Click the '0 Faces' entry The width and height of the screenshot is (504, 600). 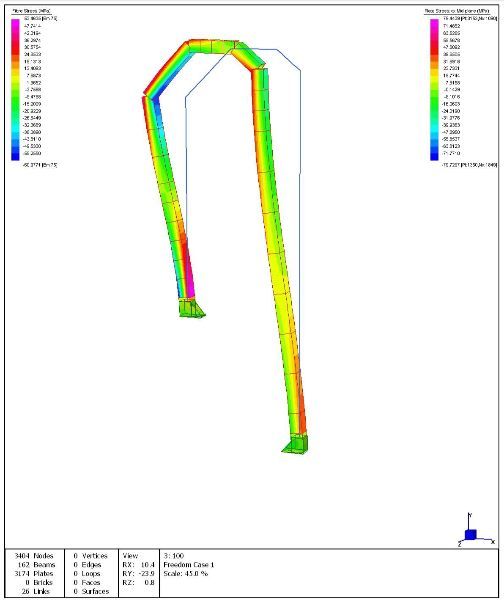click(86, 582)
